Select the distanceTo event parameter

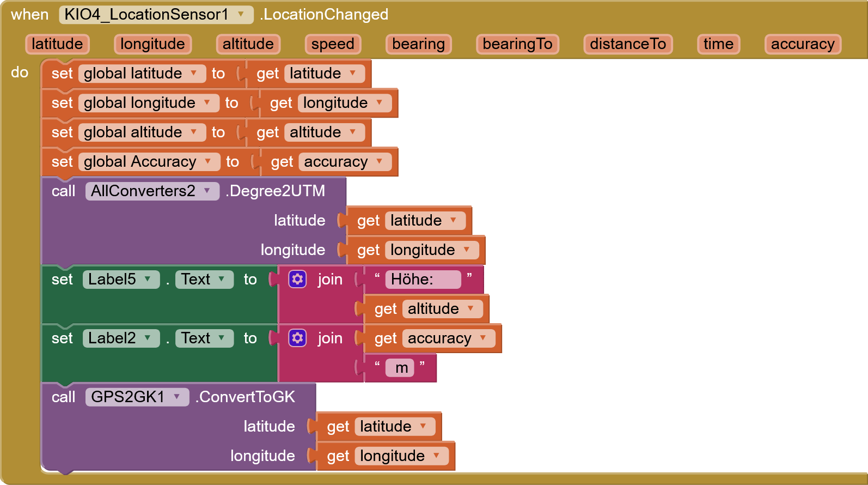pyautogui.click(x=627, y=44)
